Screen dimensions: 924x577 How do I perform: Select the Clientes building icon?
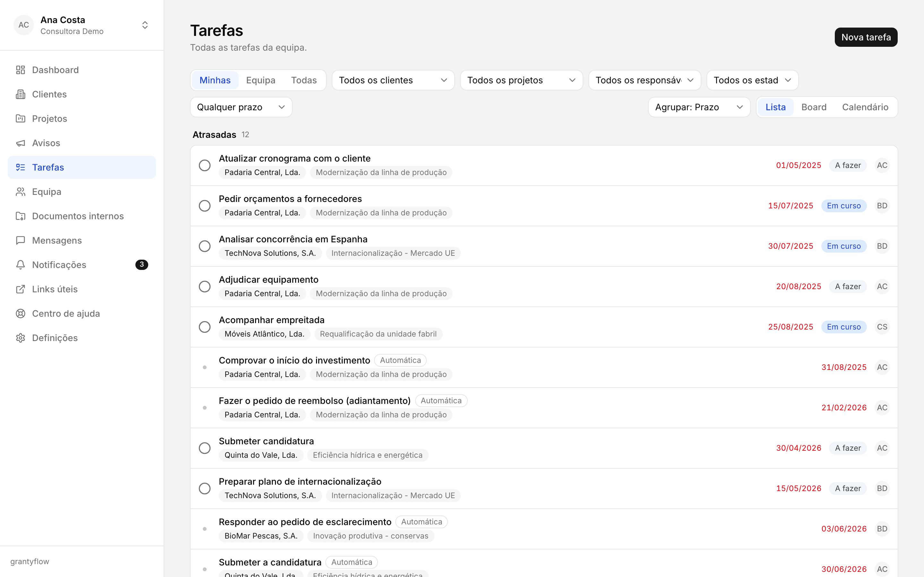point(20,94)
